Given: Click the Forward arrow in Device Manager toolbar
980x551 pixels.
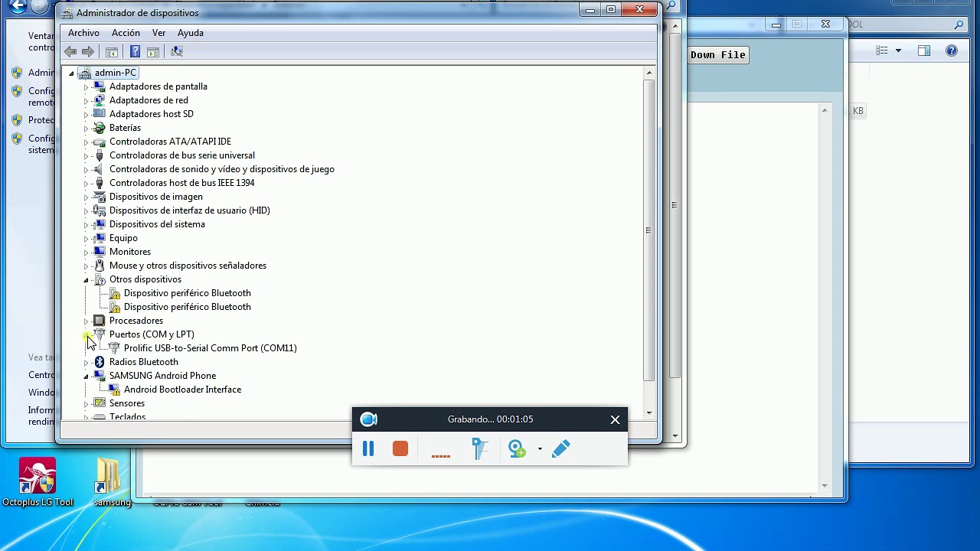Looking at the screenshot, I should [x=88, y=51].
